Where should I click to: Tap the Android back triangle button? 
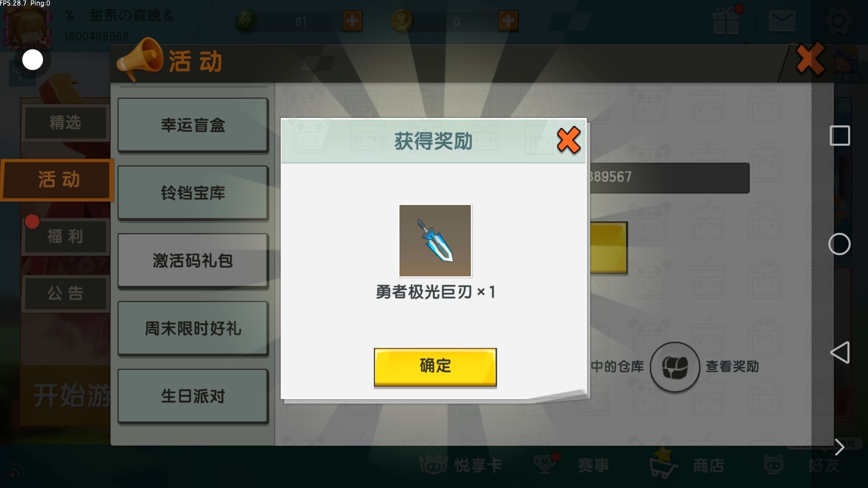tap(840, 352)
